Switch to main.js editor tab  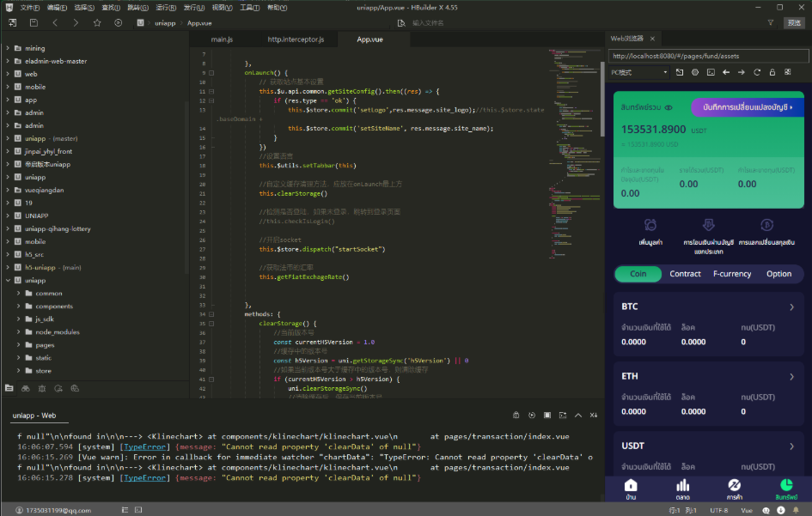point(222,39)
